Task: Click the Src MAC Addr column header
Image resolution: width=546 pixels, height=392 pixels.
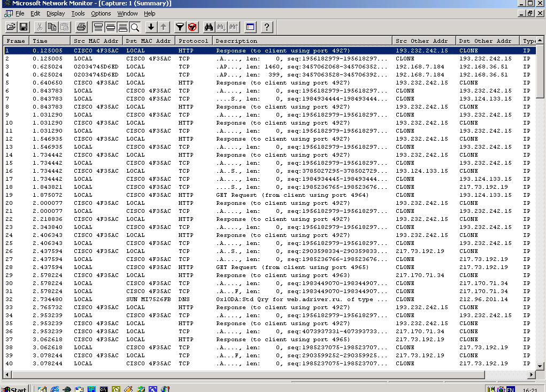Action: [x=96, y=41]
